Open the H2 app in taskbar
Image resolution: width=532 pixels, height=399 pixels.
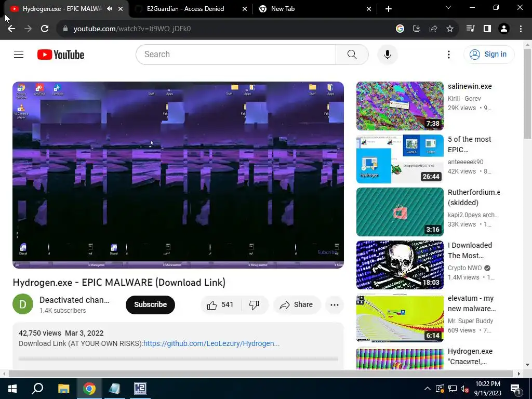pos(140,389)
